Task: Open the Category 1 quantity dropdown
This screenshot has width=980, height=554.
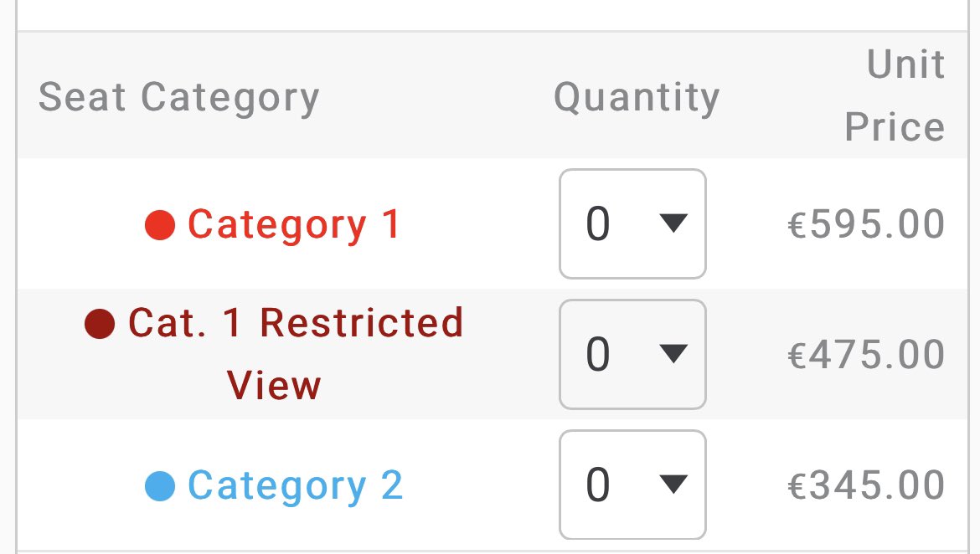Action: tap(632, 223)
